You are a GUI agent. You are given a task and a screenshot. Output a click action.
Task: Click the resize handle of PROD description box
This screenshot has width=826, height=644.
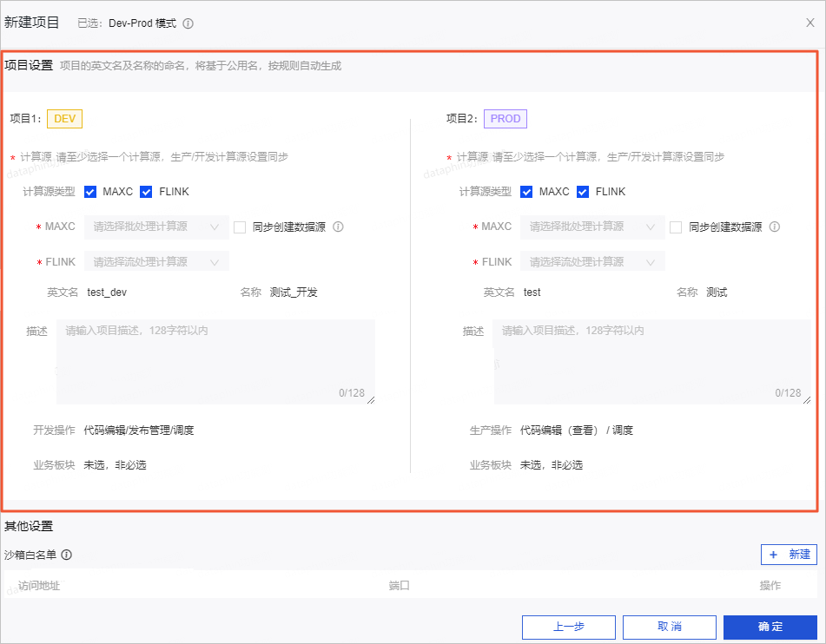807,400
